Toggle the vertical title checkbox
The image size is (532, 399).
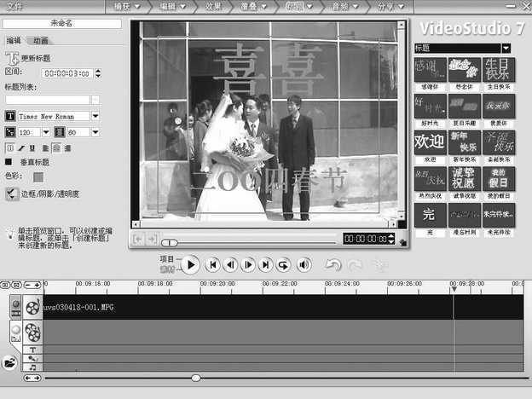9,162
